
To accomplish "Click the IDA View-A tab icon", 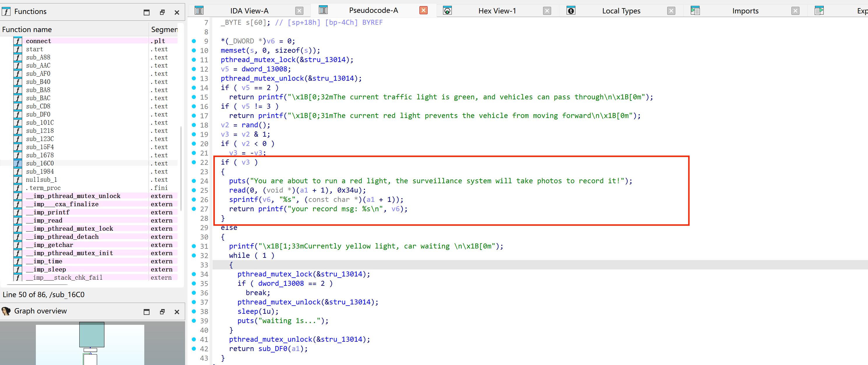I will click(199, 10).
